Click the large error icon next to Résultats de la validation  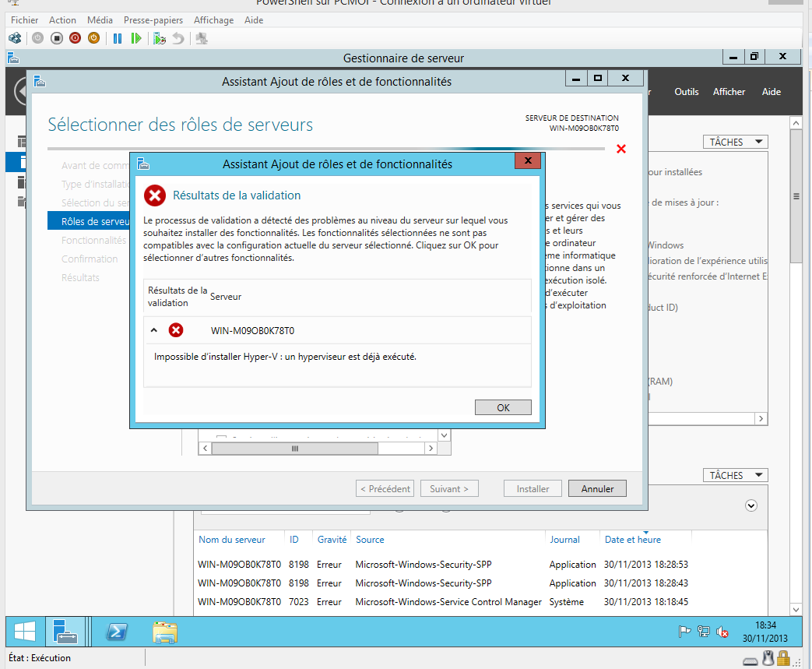155,195
